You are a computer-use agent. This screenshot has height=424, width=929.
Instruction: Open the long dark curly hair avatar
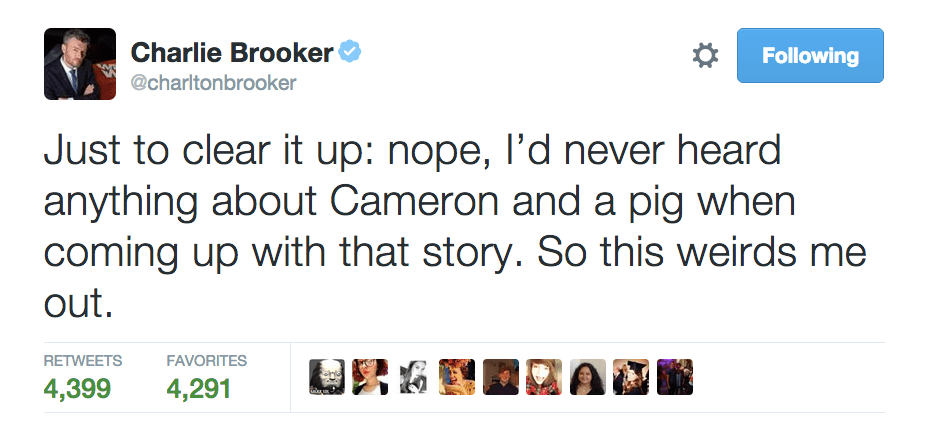[x=588, y=377]
